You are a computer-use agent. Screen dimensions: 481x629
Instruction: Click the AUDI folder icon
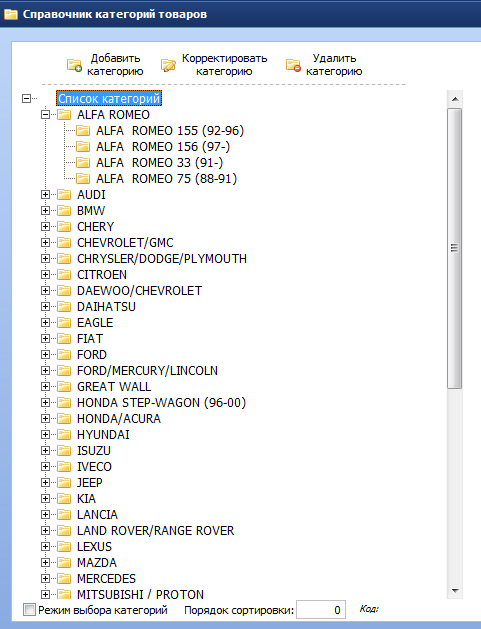[x=64, y=195]
